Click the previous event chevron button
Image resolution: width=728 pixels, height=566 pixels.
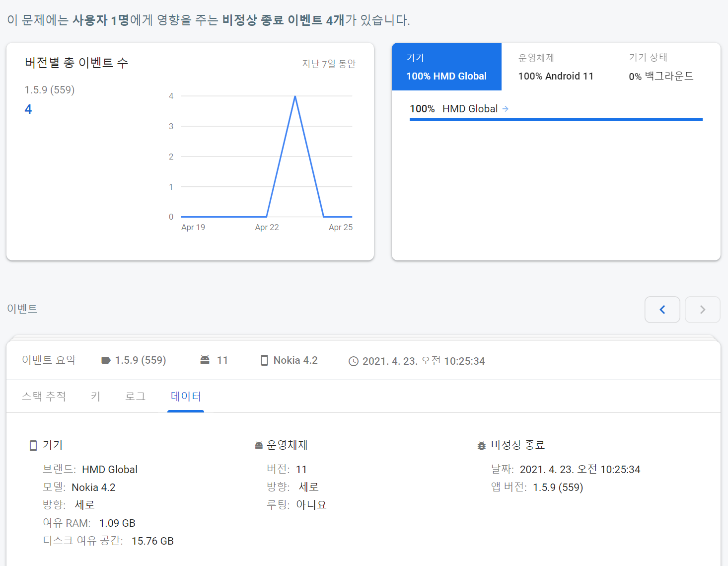662,310
